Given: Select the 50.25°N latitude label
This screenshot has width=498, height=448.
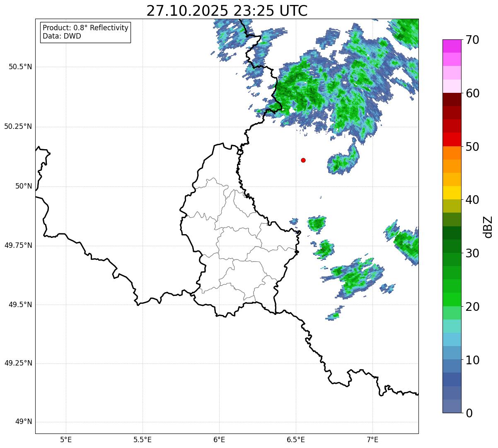Looking at the screenshot, I should coord(18,126).
